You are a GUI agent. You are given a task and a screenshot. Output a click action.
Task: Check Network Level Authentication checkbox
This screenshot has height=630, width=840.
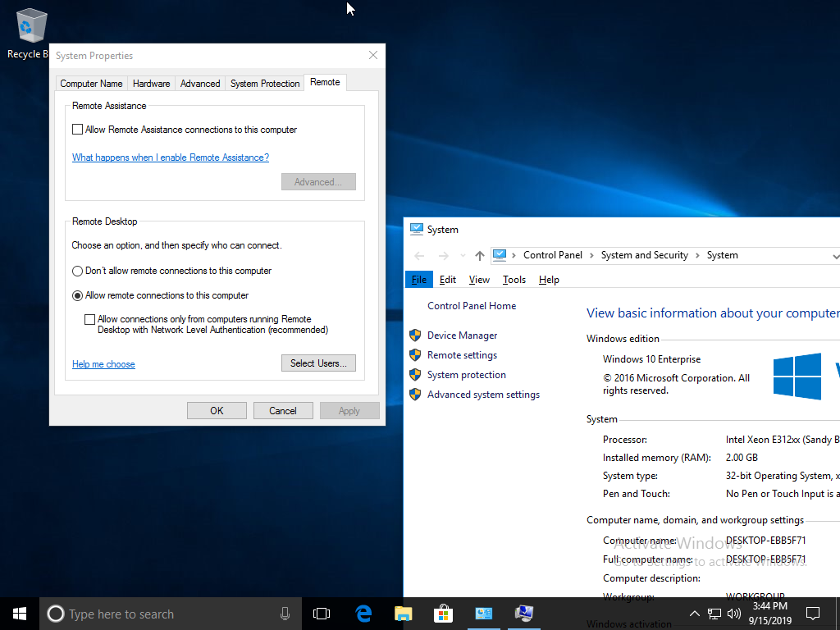(x=90, y=320)
